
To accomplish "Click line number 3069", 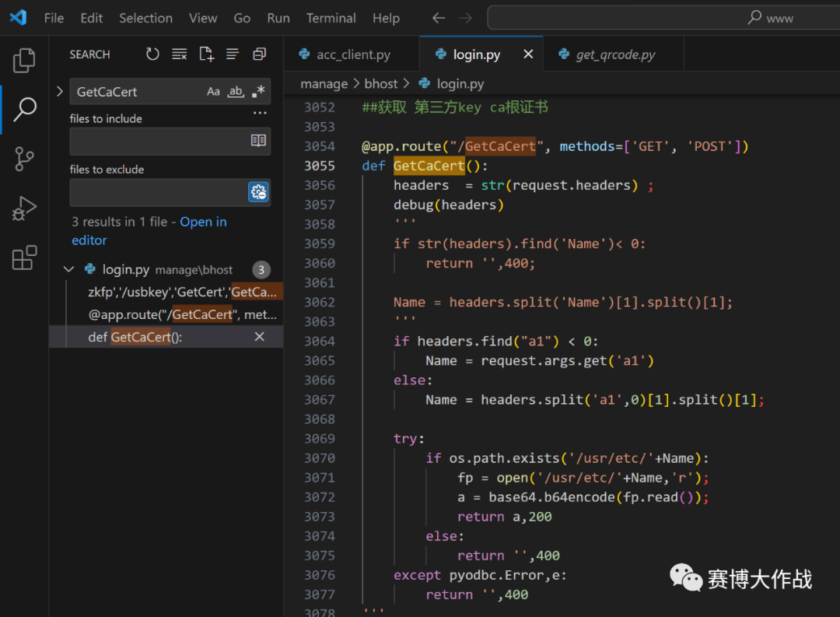I will tap(320, 439).
